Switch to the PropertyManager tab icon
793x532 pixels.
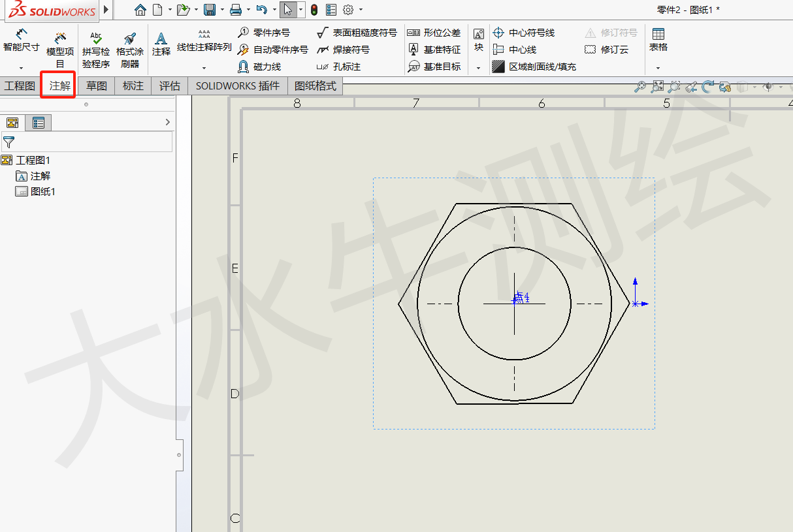(x=39, y=122)
